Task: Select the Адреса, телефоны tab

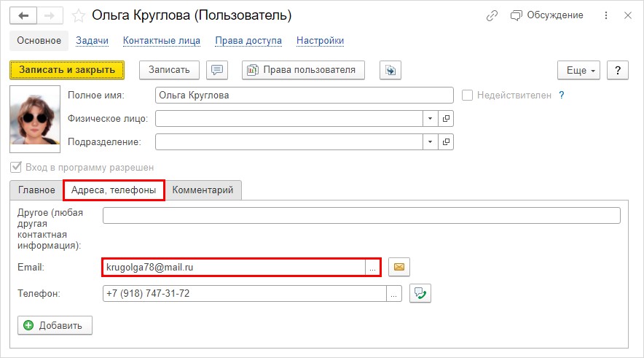Action: 114,190
